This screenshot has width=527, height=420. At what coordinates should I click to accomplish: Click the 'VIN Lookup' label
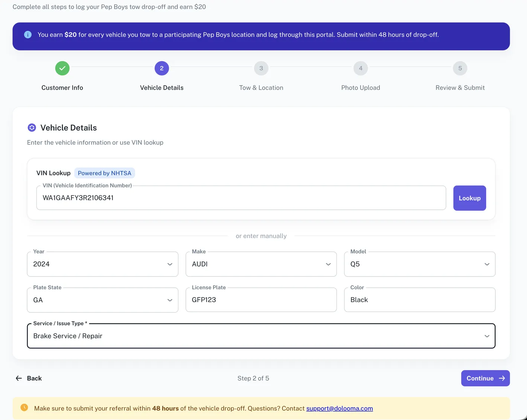pos(53,173)
